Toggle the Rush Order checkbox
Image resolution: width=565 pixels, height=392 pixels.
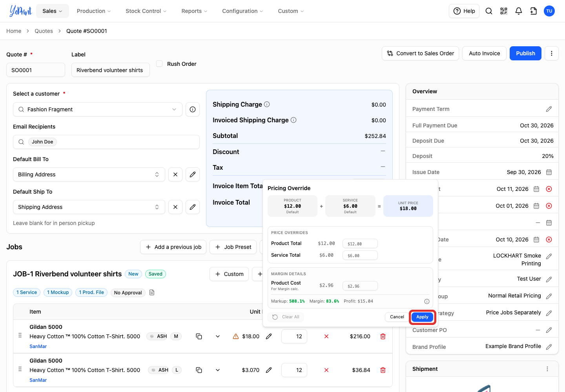[159, 64]
